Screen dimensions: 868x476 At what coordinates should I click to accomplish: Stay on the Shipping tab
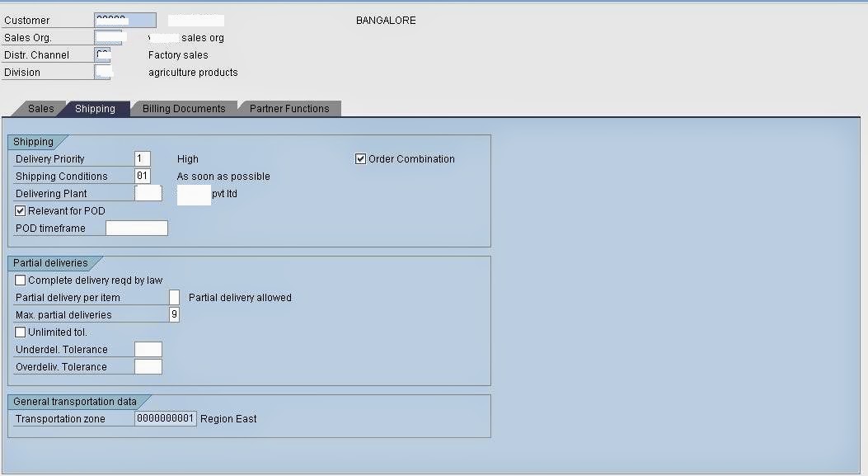[96, 108]
